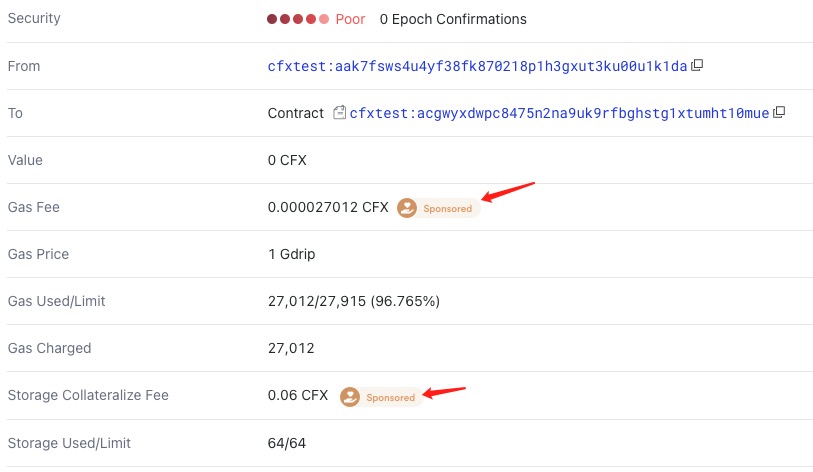The height and width of the screenshot is (472, 813).
Task: Copy the To contract address with the copy icon
Action: tap(779, 113)
